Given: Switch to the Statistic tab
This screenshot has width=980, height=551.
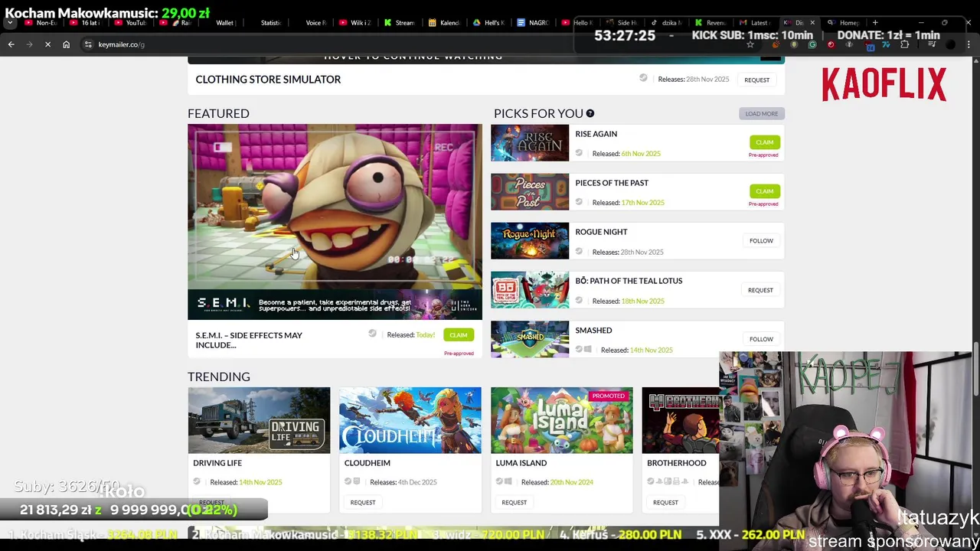Looking at the screenshot, I should tap(265, 23).
